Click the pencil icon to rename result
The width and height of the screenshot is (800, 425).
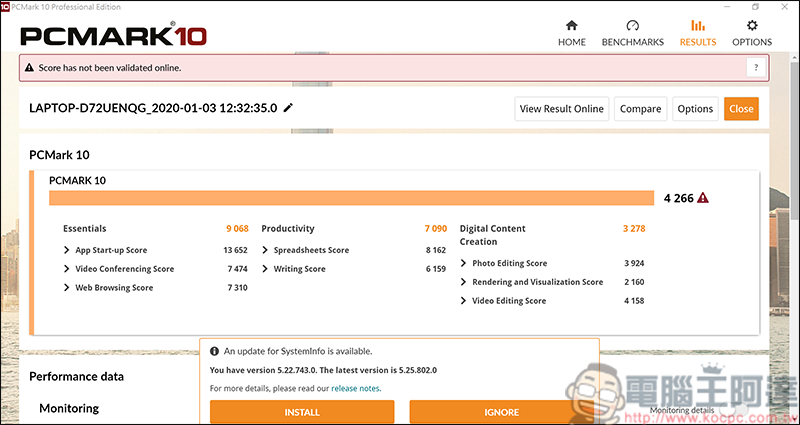(x=288, y=108)
